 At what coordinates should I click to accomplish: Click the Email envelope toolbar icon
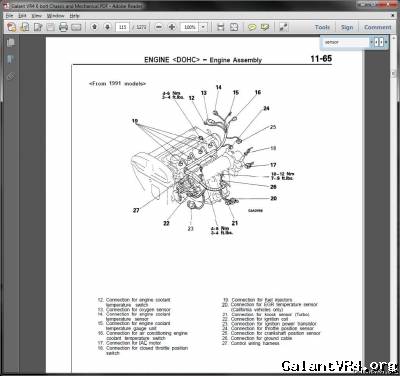point(76,27)
